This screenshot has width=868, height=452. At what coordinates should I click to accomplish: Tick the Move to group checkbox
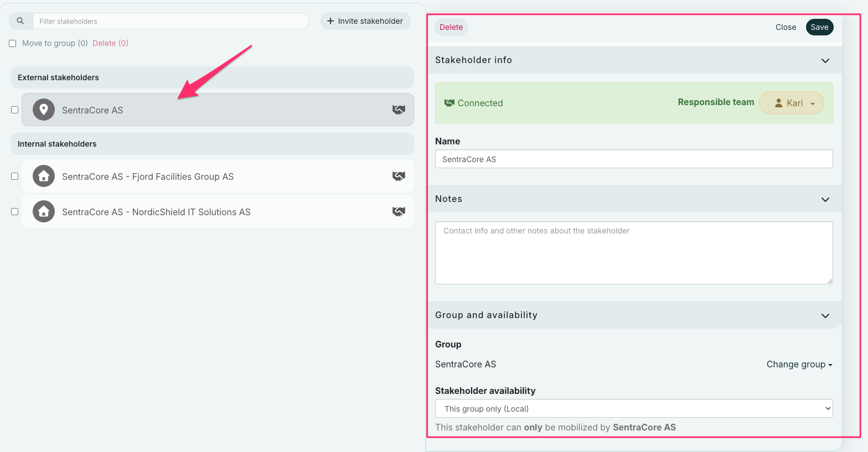point(13,43)
